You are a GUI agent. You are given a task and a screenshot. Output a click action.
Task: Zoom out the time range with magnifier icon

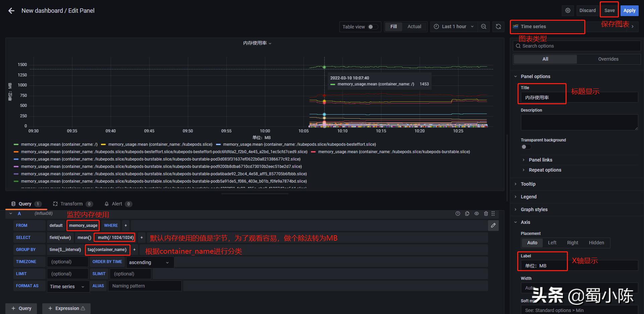[x=484, y=26]
